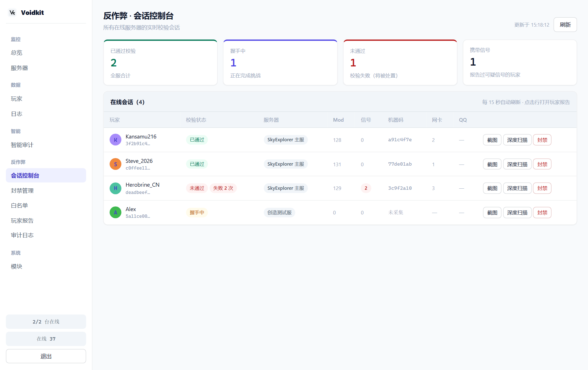Viewport: 588px width, 370px height.
Task: Open Alex's green avatar
Action: 115,212
